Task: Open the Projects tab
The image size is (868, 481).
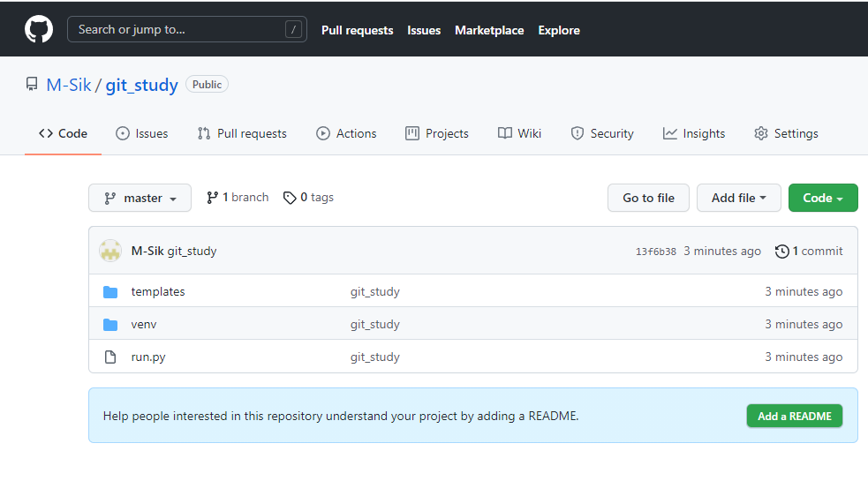Action: 437,133
